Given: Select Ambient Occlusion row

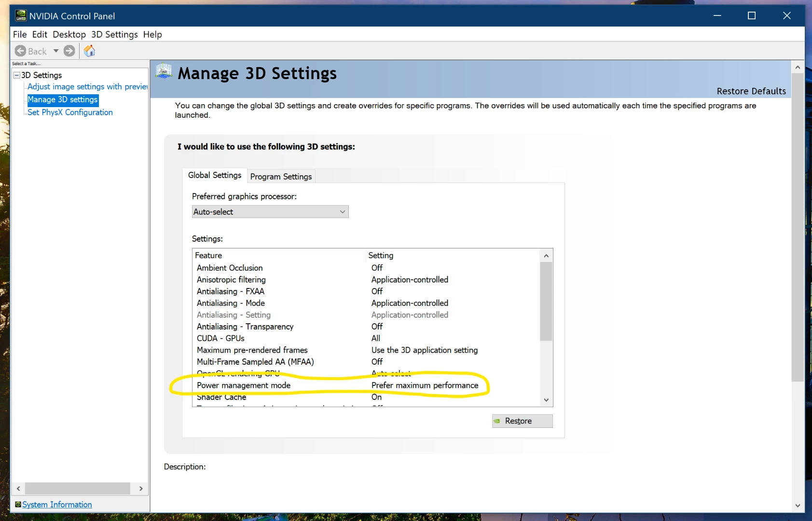Looking at the screenshot, I should pyautogui.click(x=366, y=268).
